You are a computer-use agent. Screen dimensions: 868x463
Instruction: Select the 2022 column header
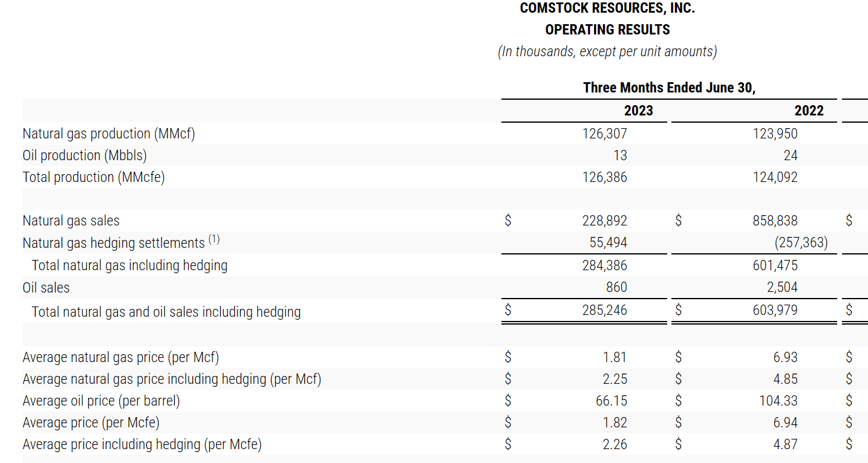click(809, 110)
